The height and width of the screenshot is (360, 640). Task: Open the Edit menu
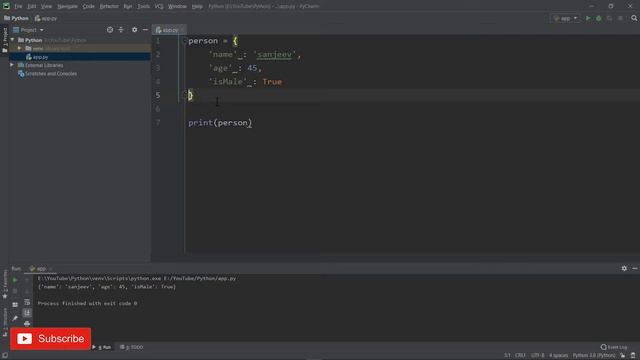(x=31, y=6)
